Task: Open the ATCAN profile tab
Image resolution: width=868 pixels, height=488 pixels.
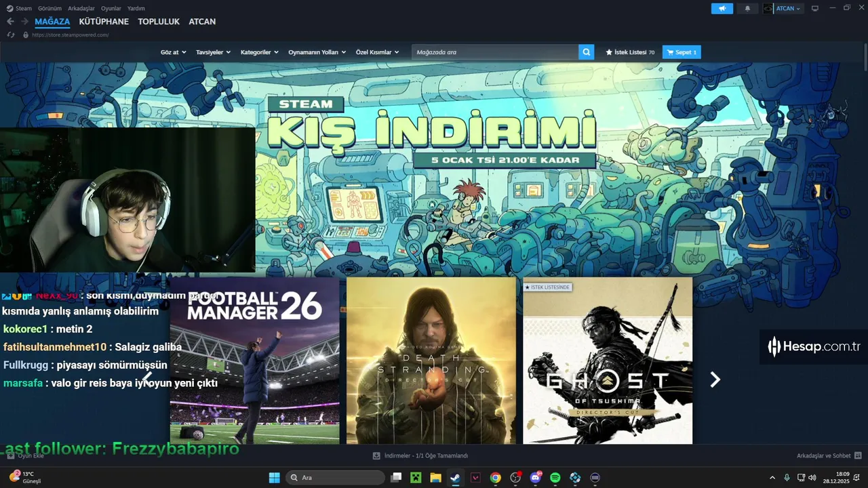Action: point(202,22)
